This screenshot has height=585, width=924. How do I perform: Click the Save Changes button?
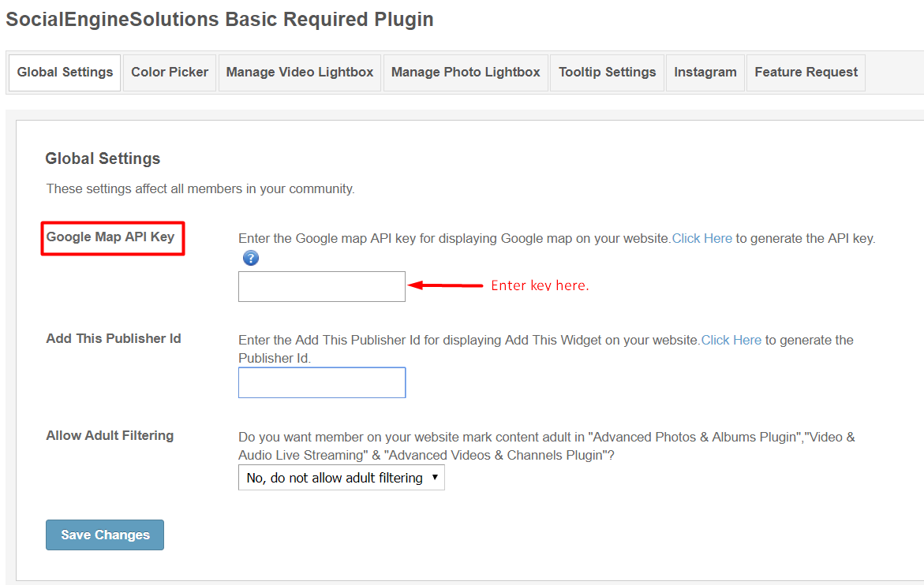point(105,535)
